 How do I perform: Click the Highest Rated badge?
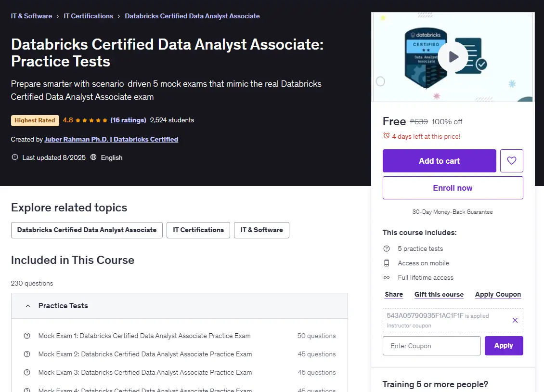point(35,120)
